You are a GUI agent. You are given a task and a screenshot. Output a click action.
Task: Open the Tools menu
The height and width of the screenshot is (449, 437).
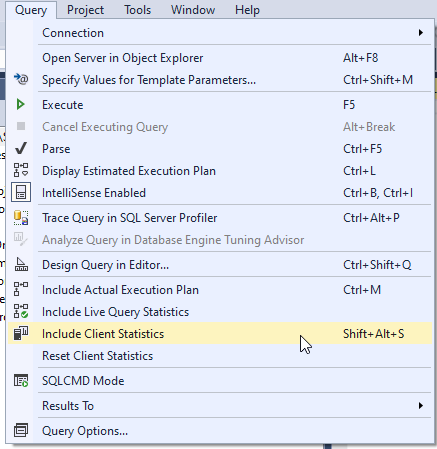tap(137, 10)
